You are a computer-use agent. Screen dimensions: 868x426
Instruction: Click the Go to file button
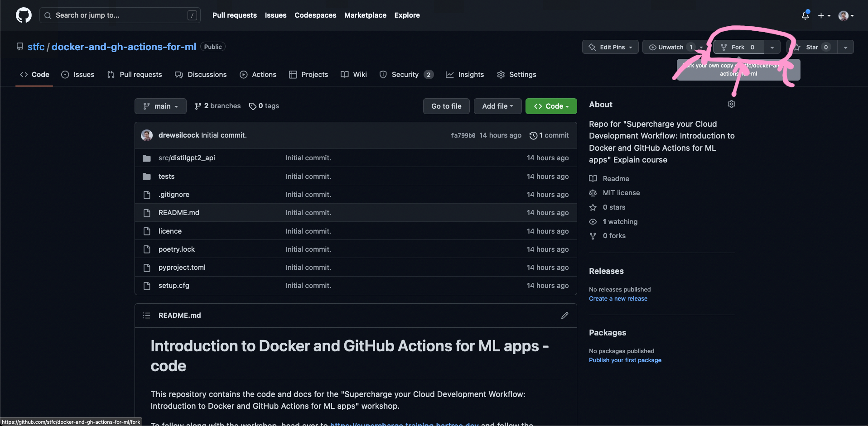(446, 106)
